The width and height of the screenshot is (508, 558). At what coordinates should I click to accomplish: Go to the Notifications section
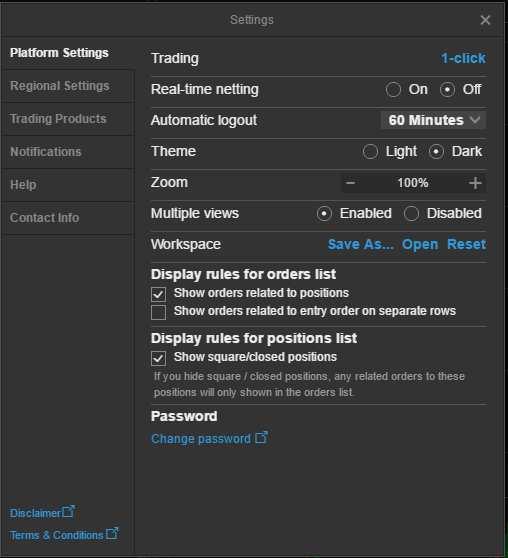tap(46, 152)
